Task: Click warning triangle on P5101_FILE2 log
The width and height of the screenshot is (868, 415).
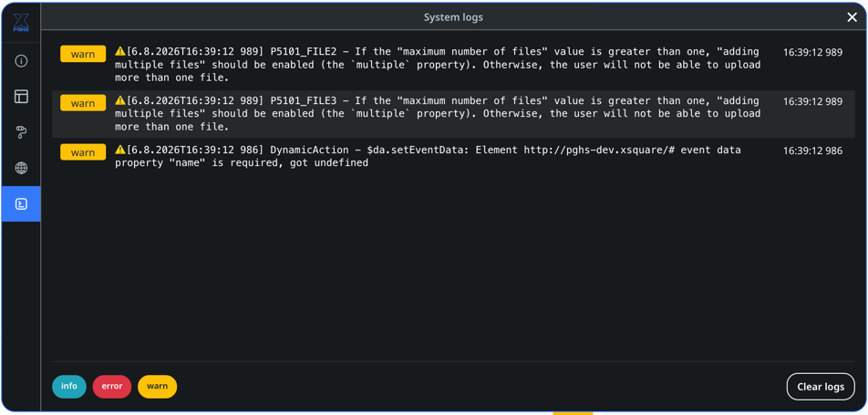Action: (x=120, y=51)
